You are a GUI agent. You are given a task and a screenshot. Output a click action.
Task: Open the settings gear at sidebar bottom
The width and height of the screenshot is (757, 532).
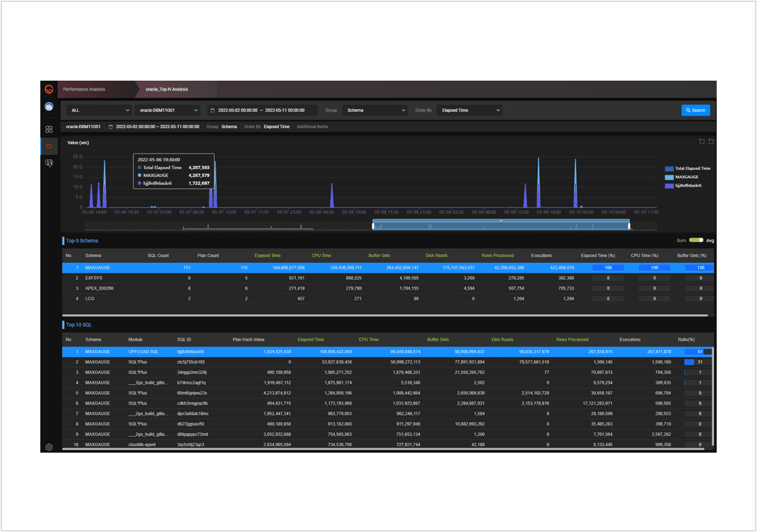tap(49, 447)
